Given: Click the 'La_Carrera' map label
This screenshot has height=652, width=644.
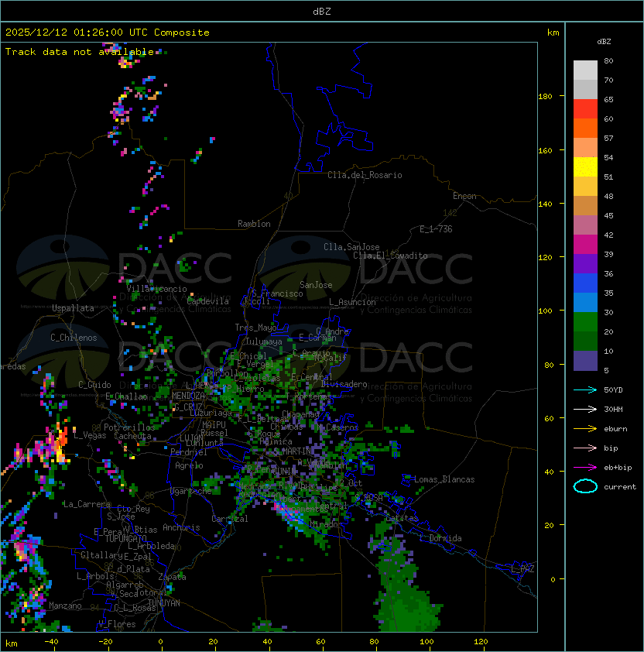Looking at the screenshot, I should [x=87, y=504].
